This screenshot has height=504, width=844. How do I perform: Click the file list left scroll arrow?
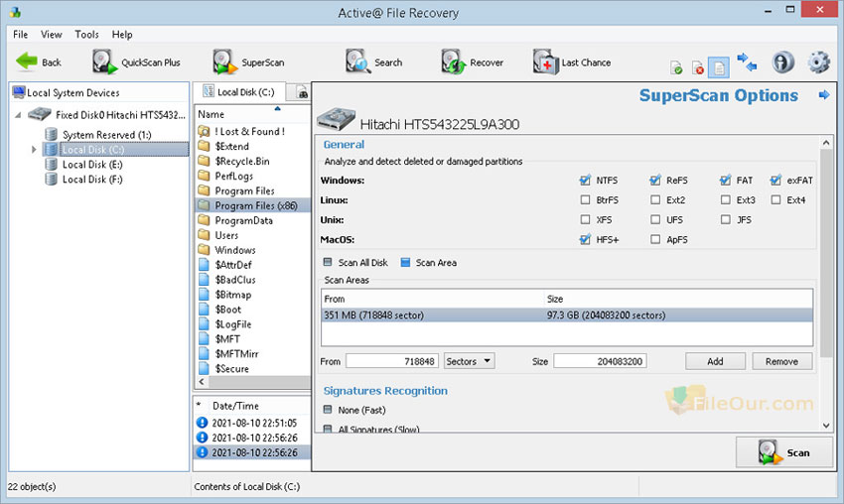[x=202, y=382]
